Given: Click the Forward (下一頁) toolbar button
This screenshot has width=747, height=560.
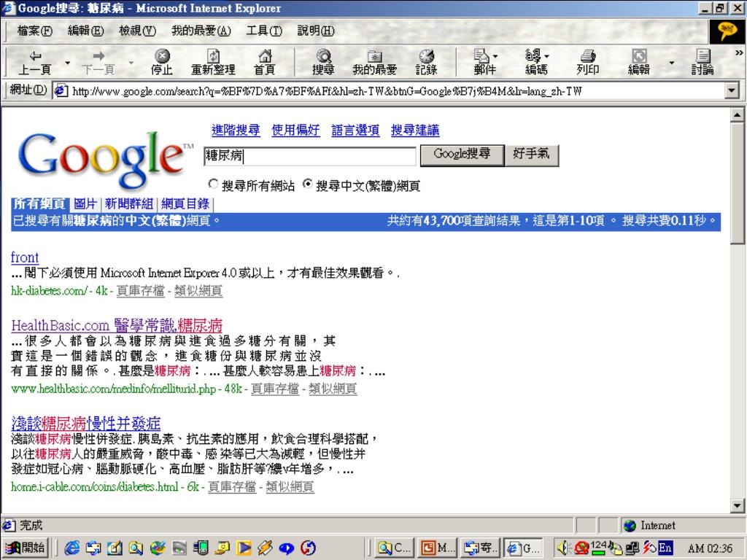Looking at the screenshot, I should click(x=98, y=63).
